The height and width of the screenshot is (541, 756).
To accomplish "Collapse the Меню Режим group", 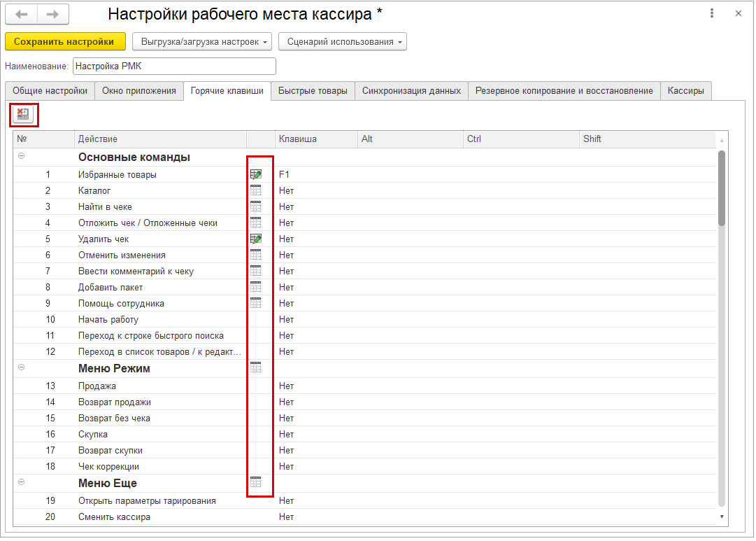I will [x=21, y=367].
